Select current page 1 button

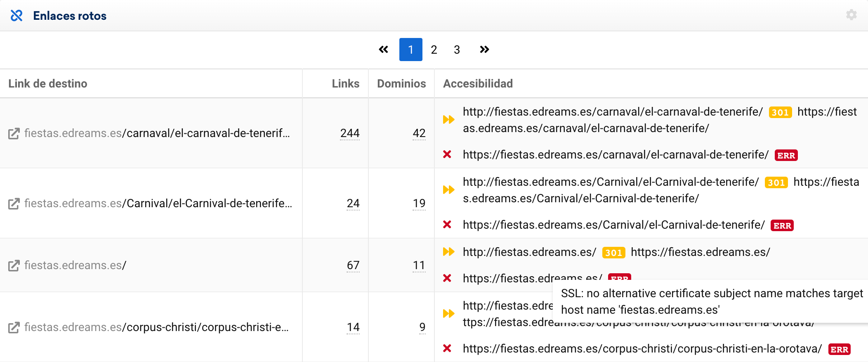coord(410,50)
